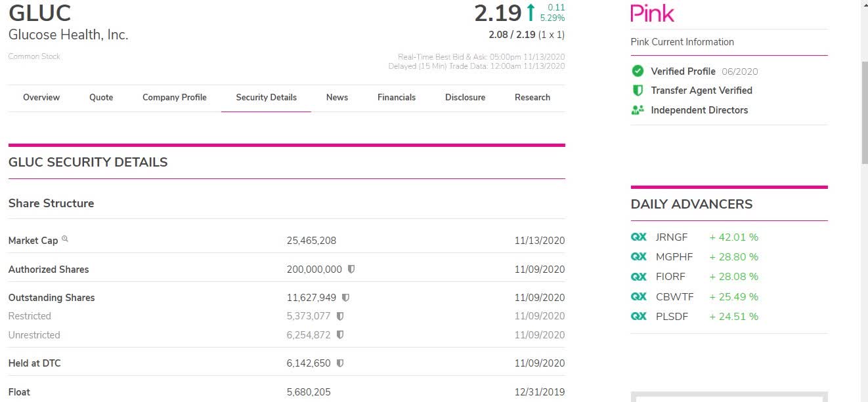Open the Research tab
868x402 pixels.
tap(532, 98)
